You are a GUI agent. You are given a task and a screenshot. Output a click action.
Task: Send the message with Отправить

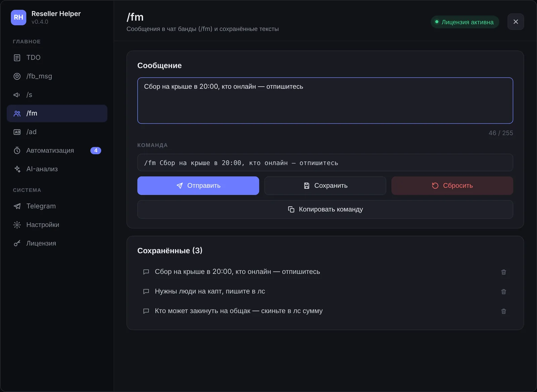[x=198, y=186]
